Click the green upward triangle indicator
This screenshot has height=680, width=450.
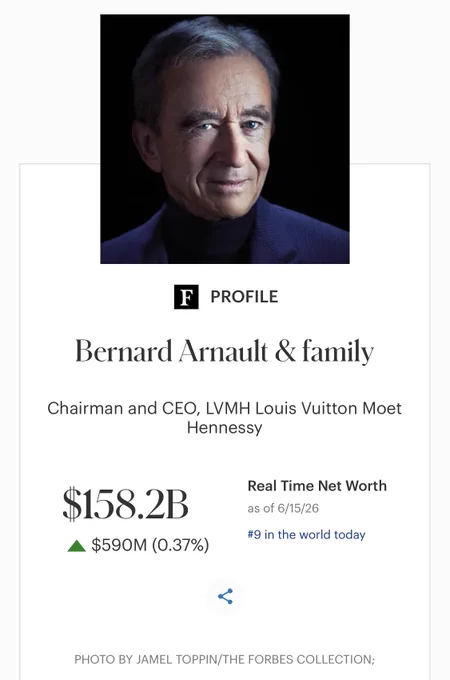tap(77, 546)
